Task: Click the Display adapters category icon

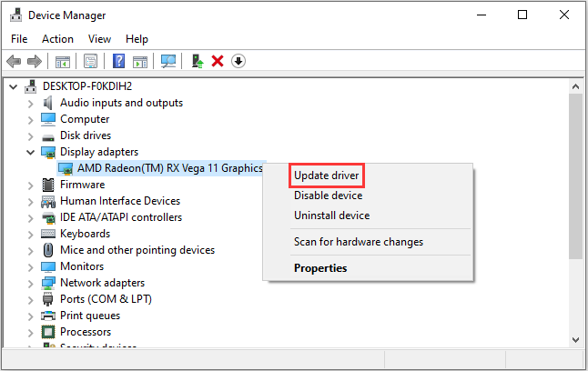Action: click(x=48, y=152)
